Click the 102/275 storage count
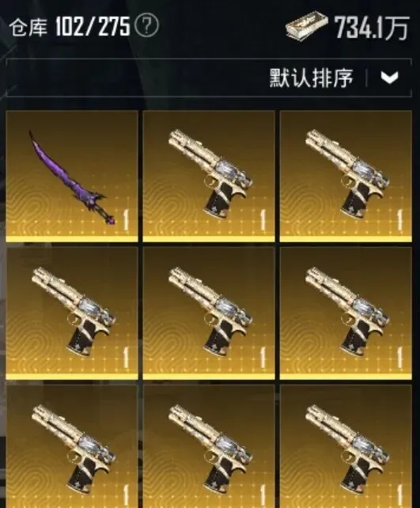Screen dimensions: 420x508 (x=93, y=27)
